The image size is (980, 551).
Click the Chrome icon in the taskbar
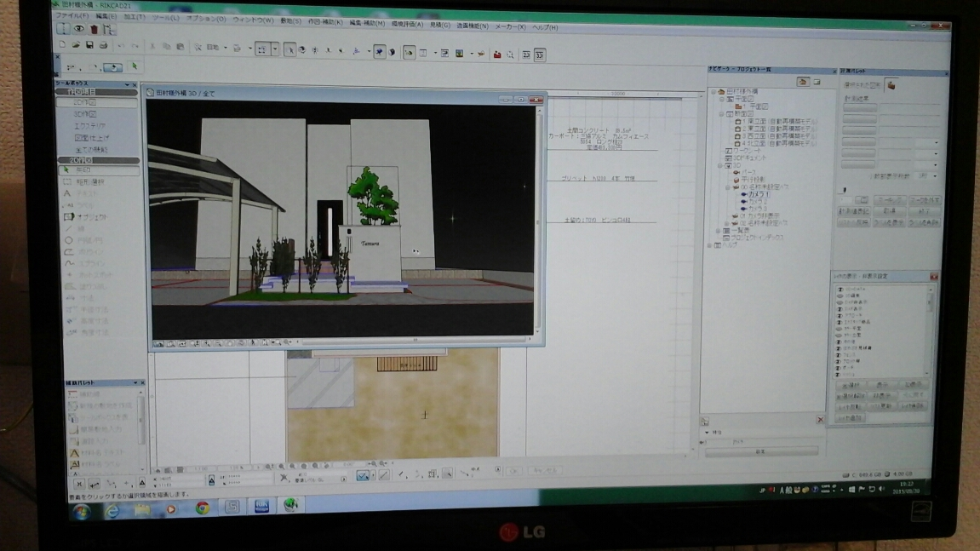pos(202,508)
